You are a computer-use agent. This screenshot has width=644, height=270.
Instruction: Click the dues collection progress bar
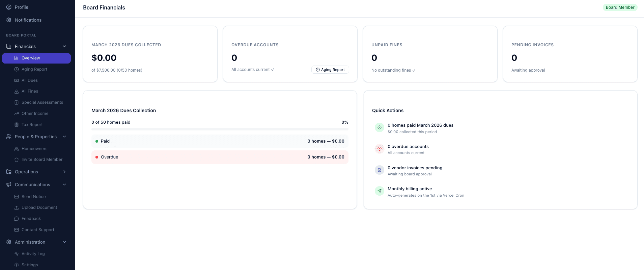pos(220,129)
